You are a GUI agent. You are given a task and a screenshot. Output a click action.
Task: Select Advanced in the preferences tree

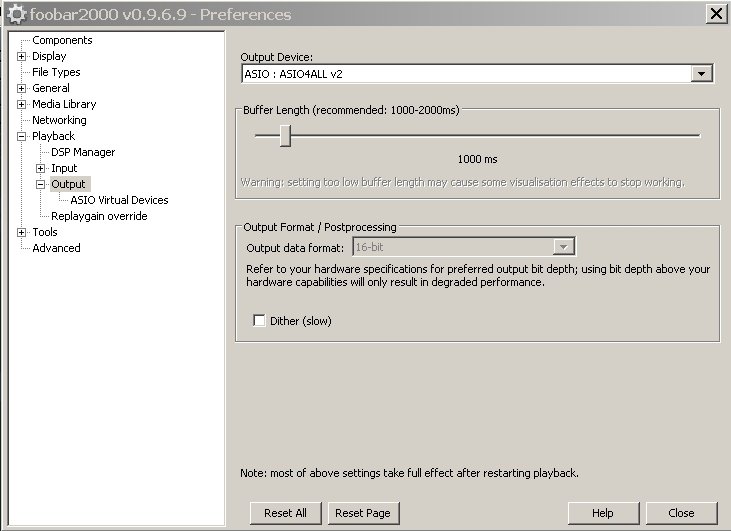pos(56,248)
